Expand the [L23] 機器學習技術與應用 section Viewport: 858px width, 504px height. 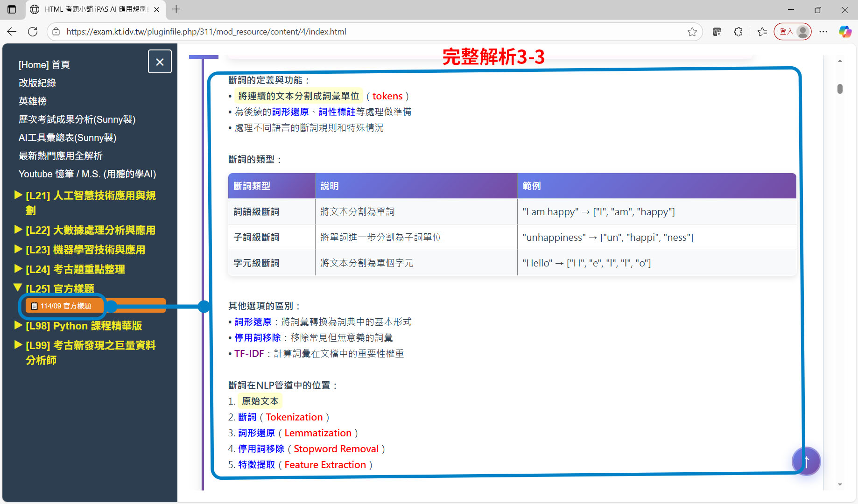85,250
